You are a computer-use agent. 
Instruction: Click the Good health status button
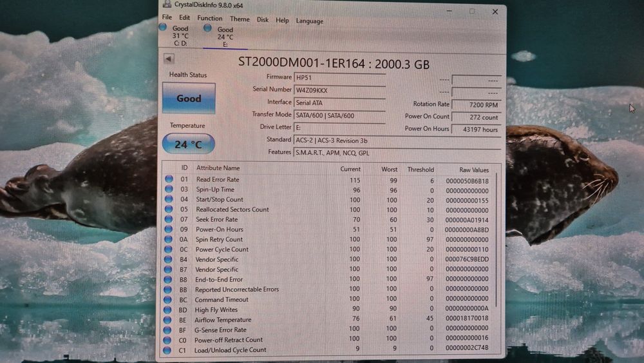coord(189,98)
